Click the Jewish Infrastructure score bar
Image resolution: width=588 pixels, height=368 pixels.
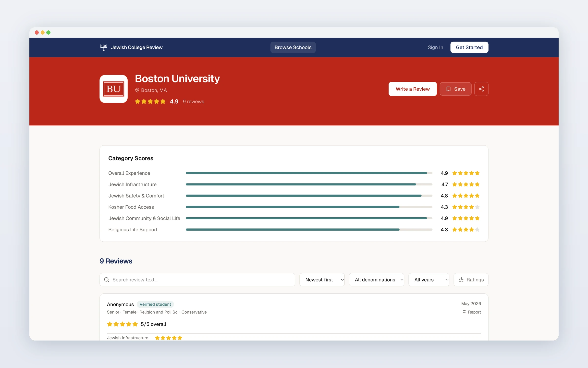pos(309,184)
